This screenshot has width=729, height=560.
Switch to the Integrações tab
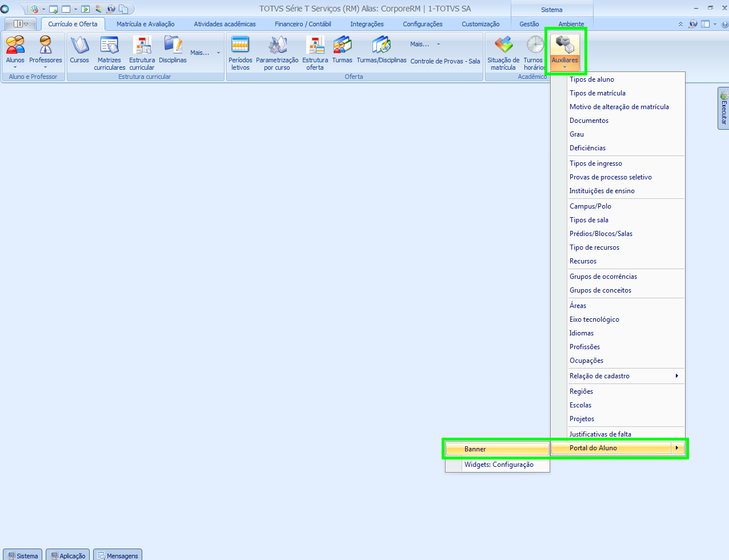[367, 24]
